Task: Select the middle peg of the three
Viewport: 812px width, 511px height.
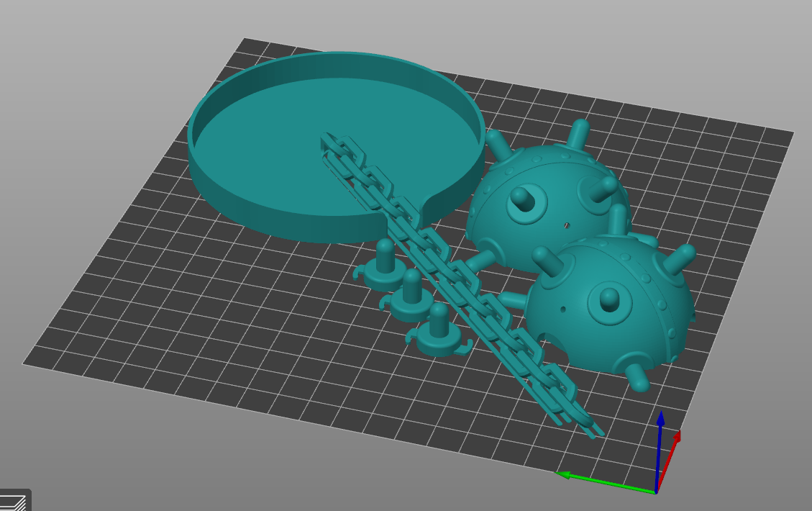Action: (x=411, y=297)
